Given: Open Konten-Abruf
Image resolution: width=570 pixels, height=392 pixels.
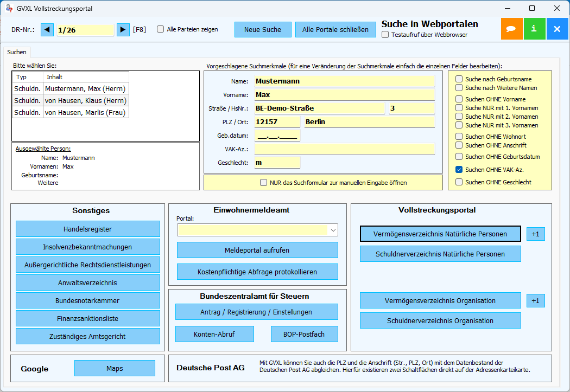Looking at the screenshot, I should (214, 334).
